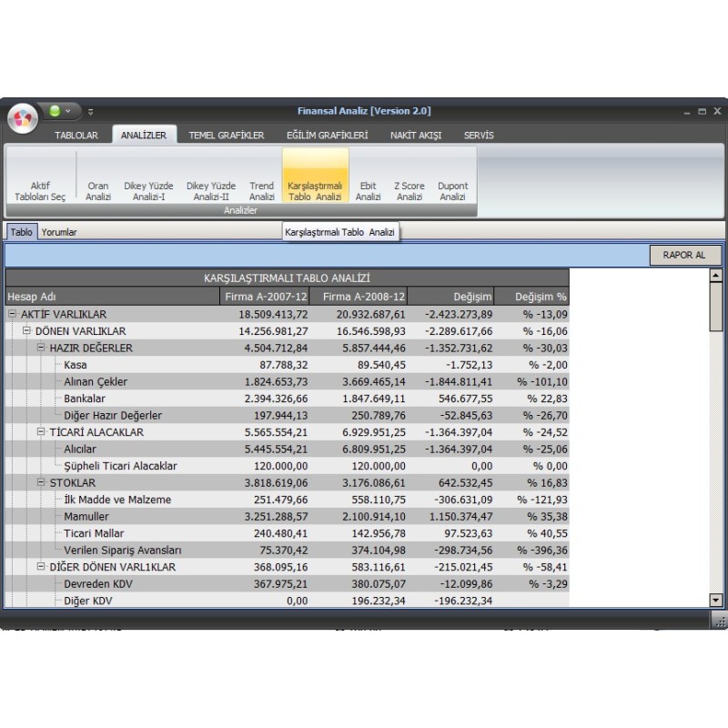Click highlighted Karşılaştırmalı Tablo Analizi button

coord(315,176)
